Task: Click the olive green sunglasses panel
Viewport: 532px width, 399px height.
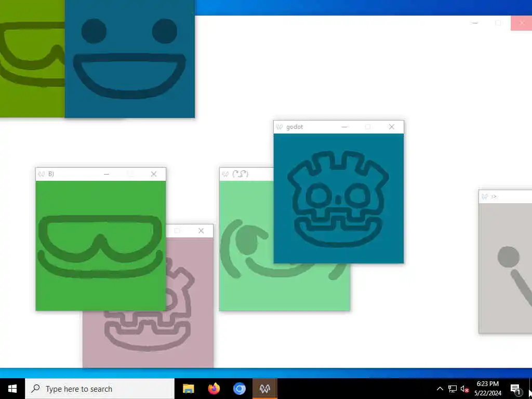Action: click(x=32, y=59)
